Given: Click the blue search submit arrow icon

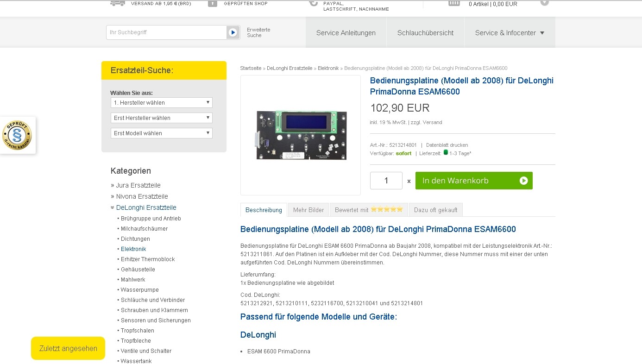Looking at the screenshot, I should coord(233,32).
